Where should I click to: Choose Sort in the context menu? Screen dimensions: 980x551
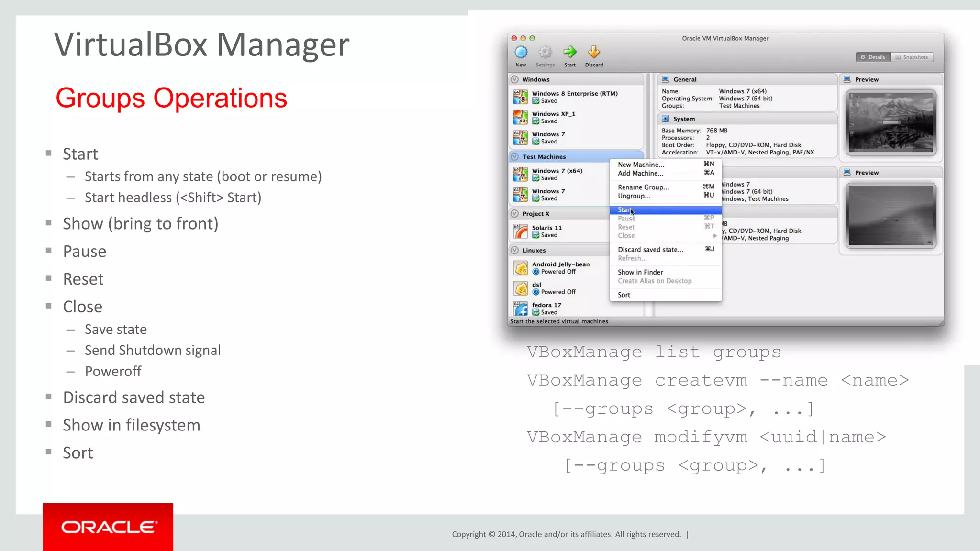pos(624,295)
